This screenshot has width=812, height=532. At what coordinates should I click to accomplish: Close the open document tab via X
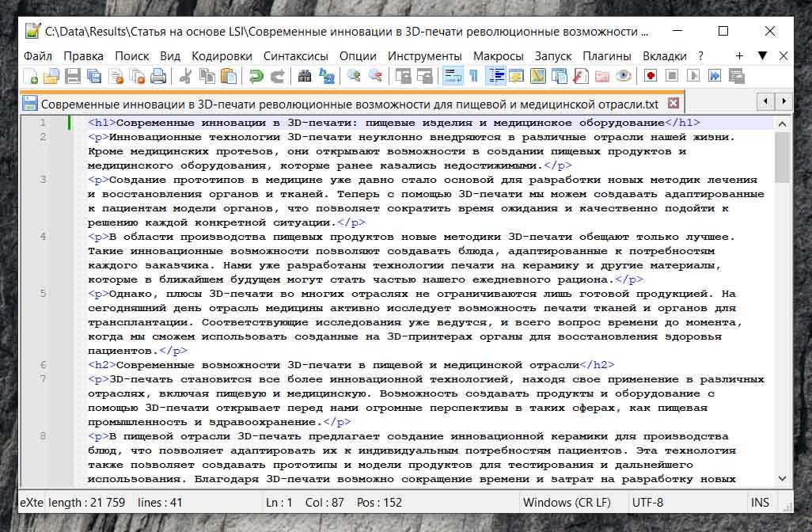[674, 103]
